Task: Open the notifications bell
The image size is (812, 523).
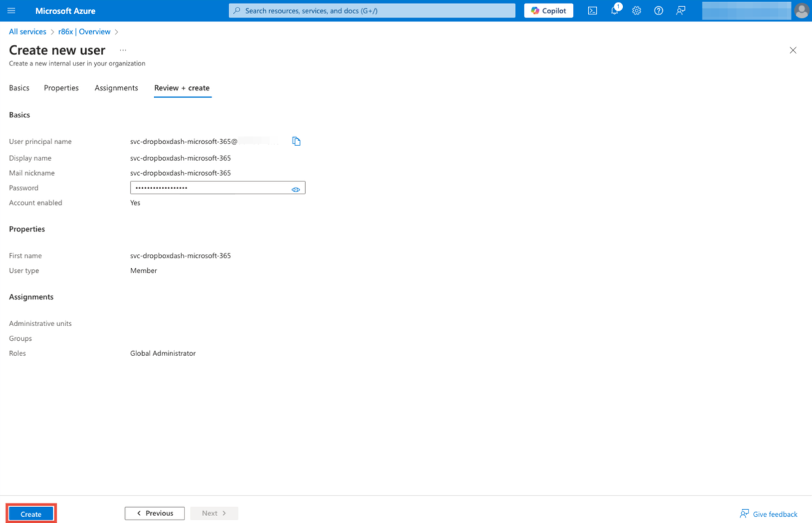Action: pyautogui.click(x=614, y=10)
